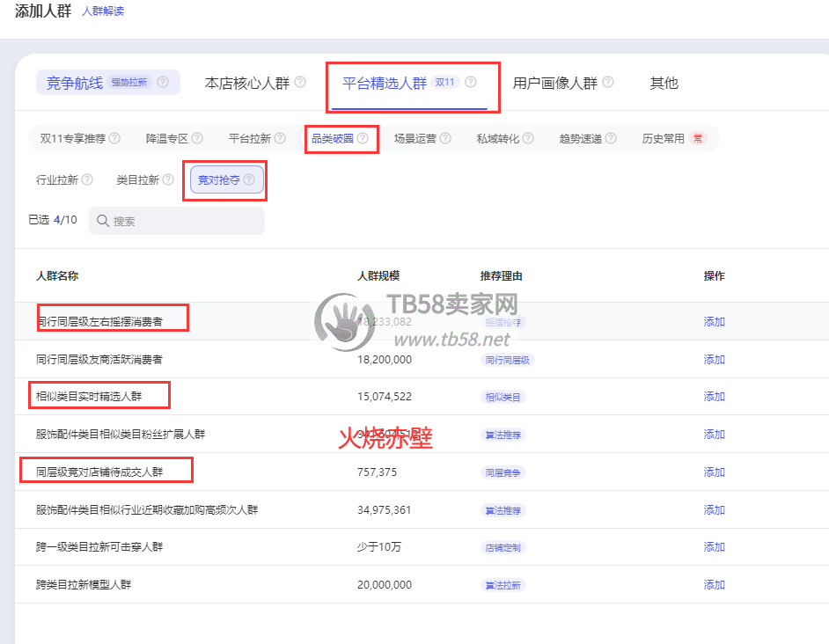Click help icon next to 双11专享推荐

point(114,138)
